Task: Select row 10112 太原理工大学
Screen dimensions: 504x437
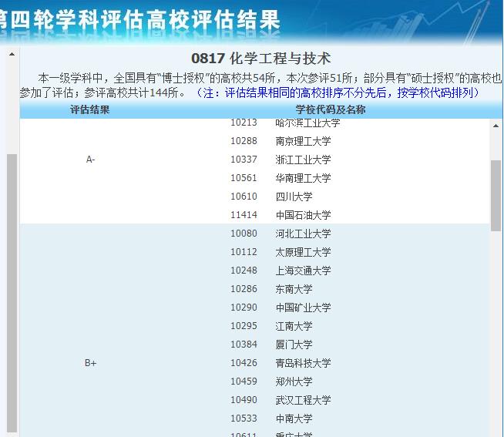Action: pyautogui.click(x=281, y=252)
